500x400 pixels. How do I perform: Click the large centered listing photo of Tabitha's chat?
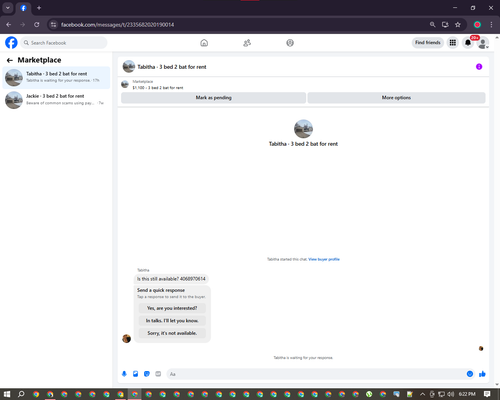[303, 129]
